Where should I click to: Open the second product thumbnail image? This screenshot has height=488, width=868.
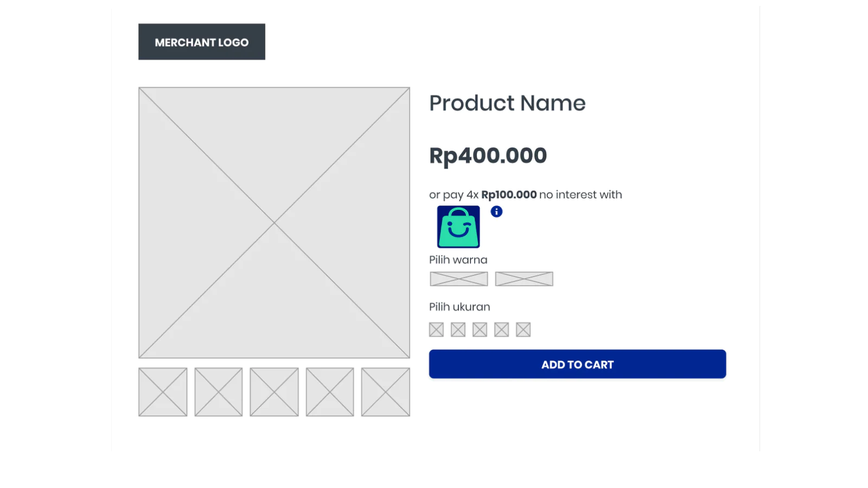(x=219, y=392)
